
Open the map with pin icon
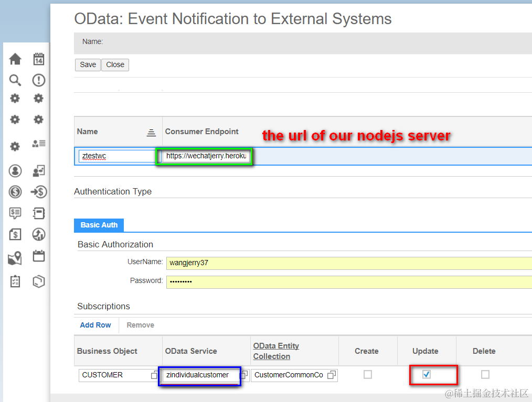tap(15, 258)
